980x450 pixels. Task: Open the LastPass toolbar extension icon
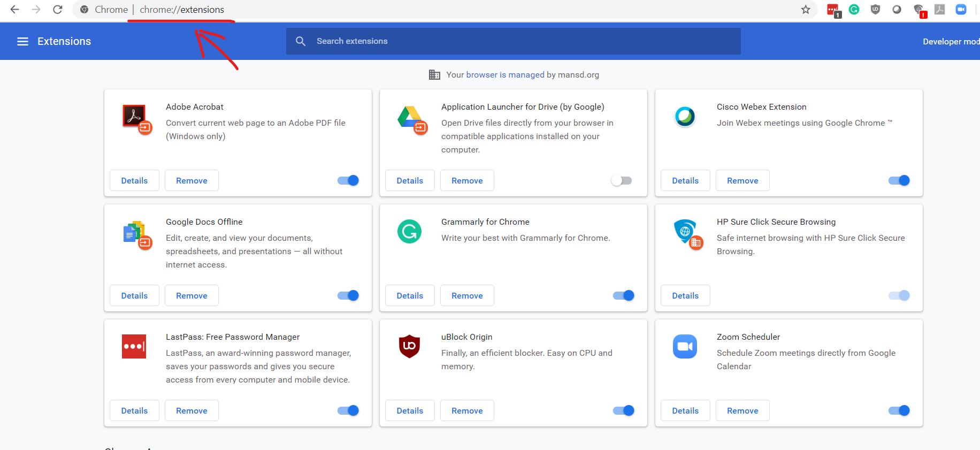[833, 10]
